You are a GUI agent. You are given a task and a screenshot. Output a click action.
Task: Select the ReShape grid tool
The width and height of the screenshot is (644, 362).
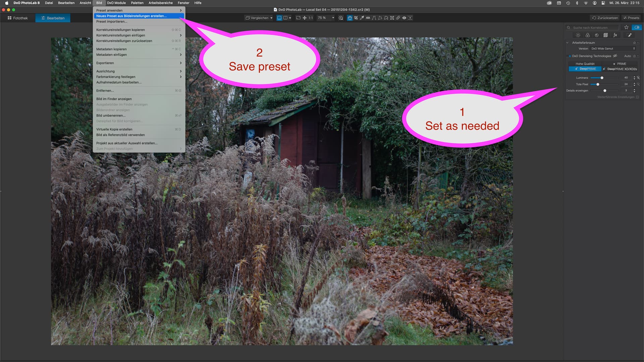(x=392, y=18)
